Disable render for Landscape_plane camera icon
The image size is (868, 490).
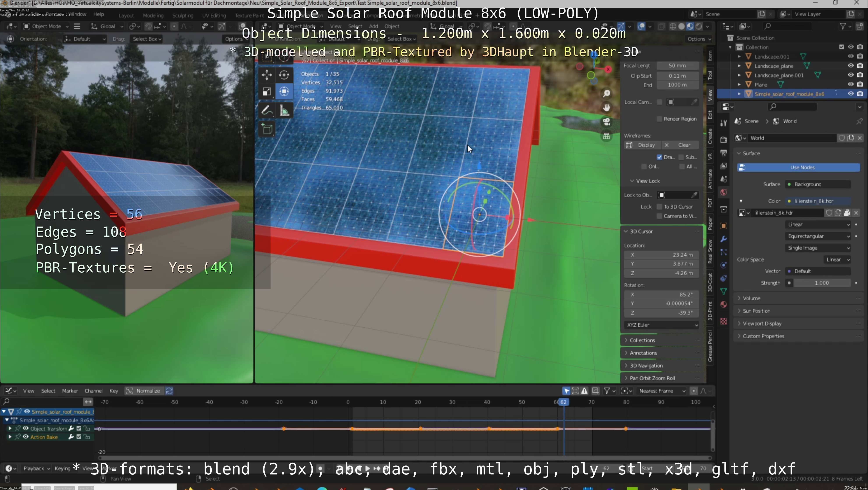coord(860,66)
